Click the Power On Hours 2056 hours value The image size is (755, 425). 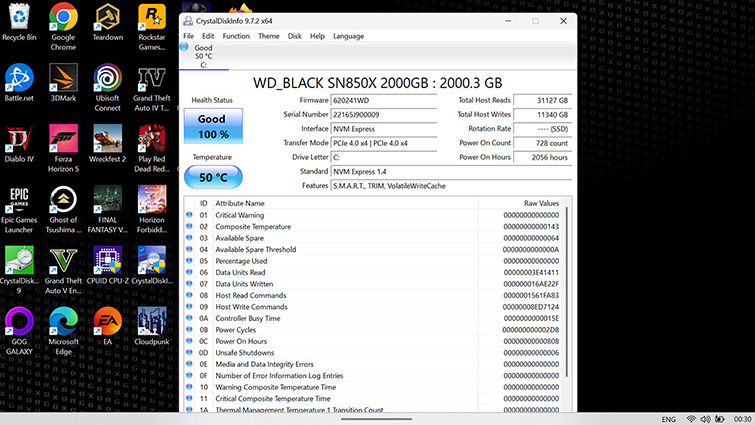(543, 157)
